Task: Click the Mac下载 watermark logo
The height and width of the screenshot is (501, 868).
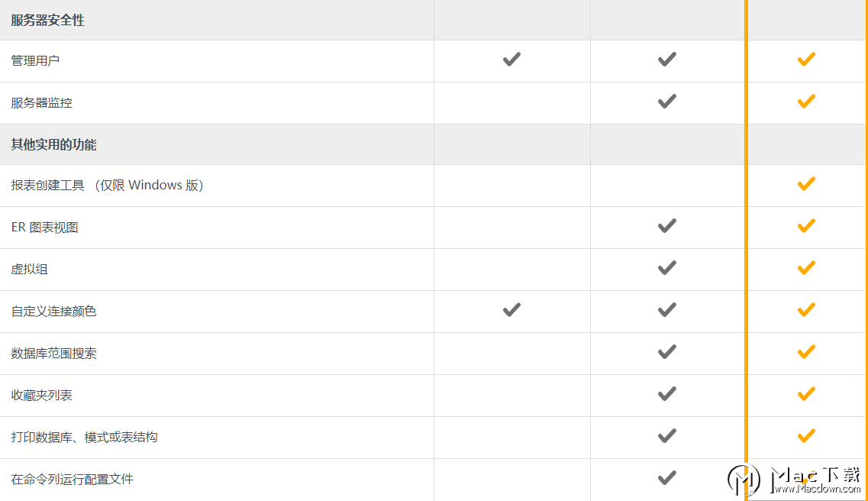Action: 744,480
